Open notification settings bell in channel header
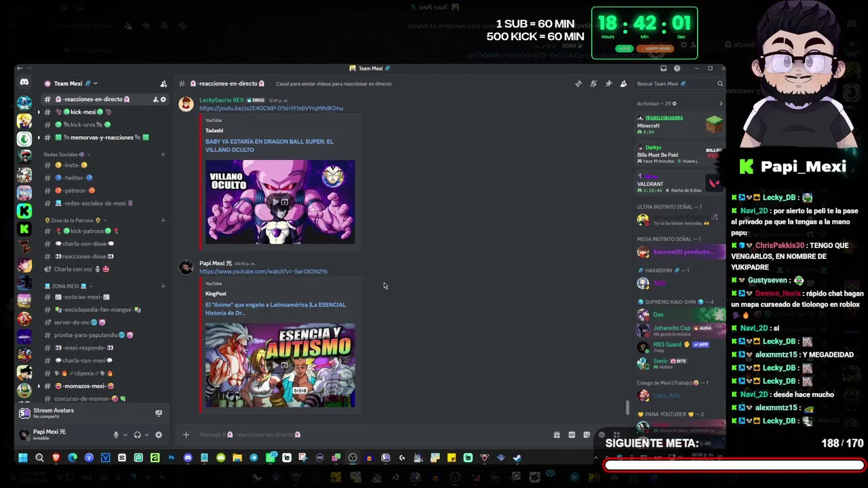 click(x=593, y=84)
